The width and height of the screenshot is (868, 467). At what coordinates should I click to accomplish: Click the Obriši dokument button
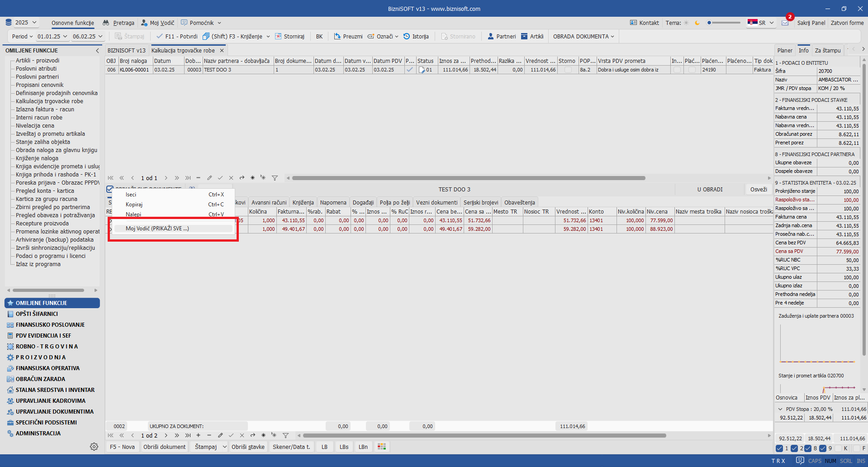point(164,447)
